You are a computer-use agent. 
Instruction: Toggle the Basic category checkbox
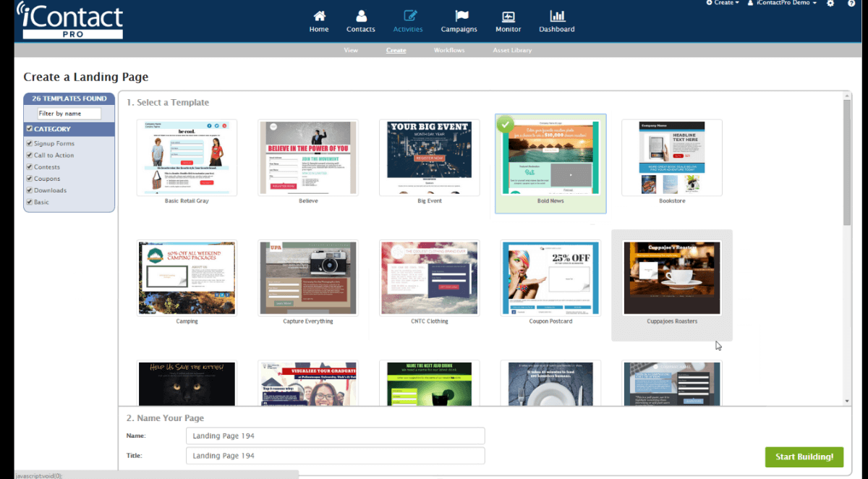pyautogui.click(x=29, y=202)
